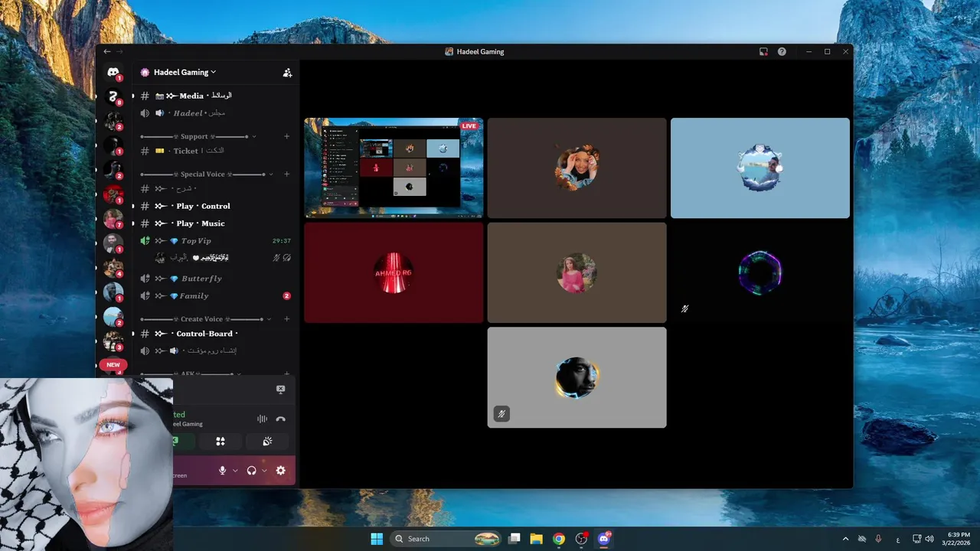Open the شرح text channel
Screen dimensions: 980x551
(x=215, y=188)
